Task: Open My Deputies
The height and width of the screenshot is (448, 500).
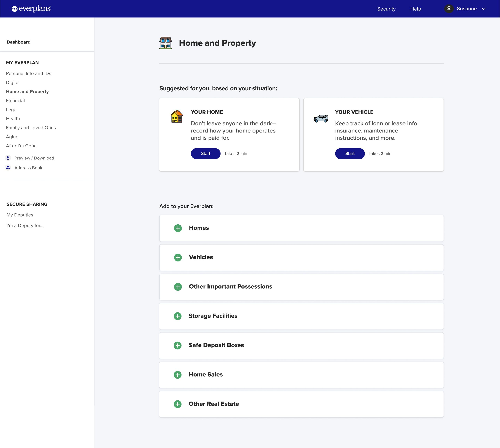Action: tap(20, 215)
